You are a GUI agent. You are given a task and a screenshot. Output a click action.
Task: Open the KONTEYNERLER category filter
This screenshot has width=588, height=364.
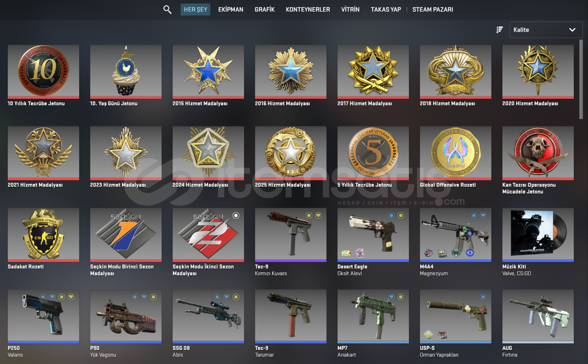(x=308, y=9)
